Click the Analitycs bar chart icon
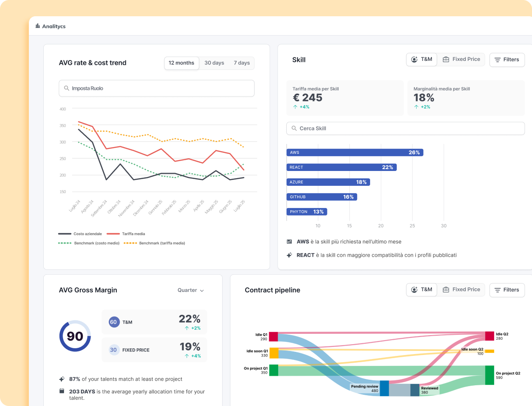The image size is (532, 406). [x=38, y=26]
